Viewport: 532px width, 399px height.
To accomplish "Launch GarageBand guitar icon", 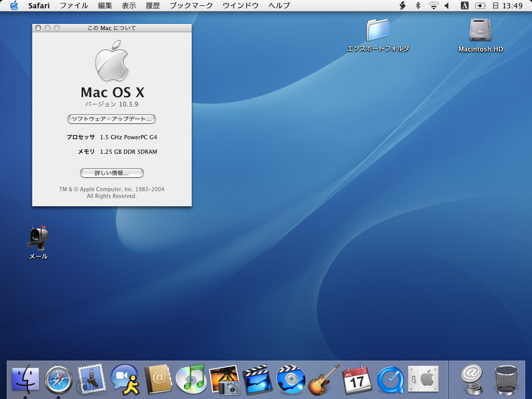I will click(x=324, y=380).
